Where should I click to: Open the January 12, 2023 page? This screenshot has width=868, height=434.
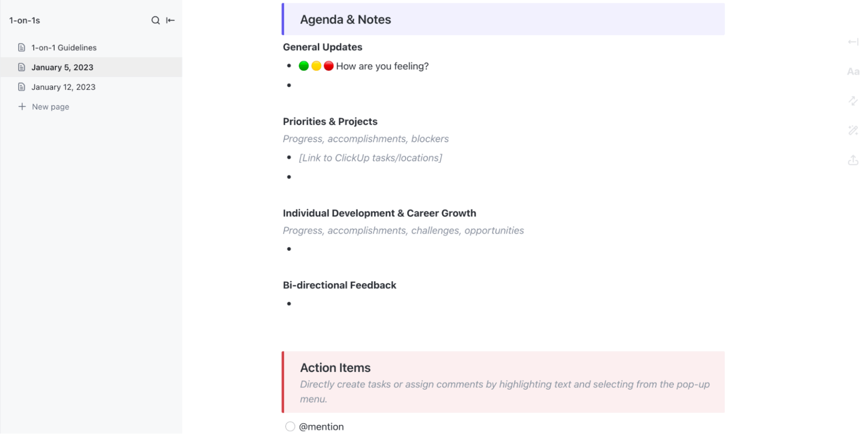(64, 87)
